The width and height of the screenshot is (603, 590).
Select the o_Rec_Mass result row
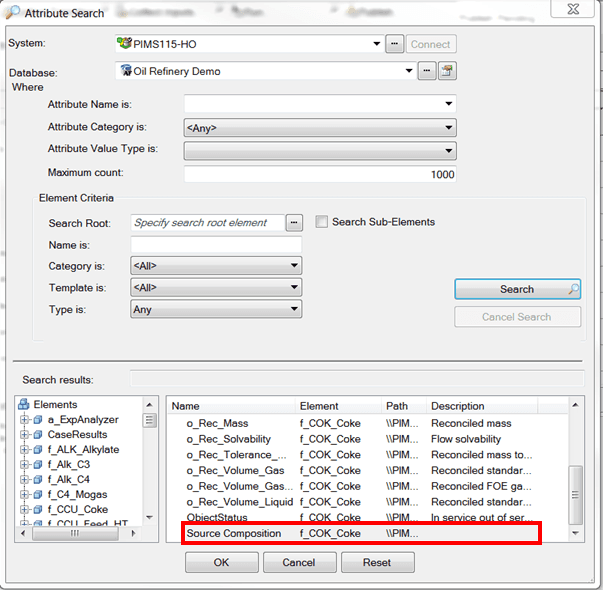coord(361,423)
